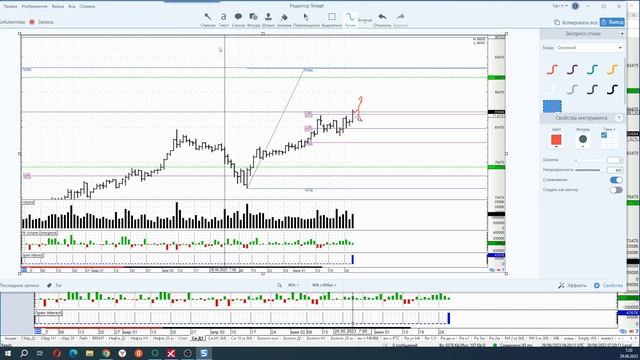Screen dimensions: 640x360
Task: Undo the last action (Отменить)
Action: coord(382,19)
